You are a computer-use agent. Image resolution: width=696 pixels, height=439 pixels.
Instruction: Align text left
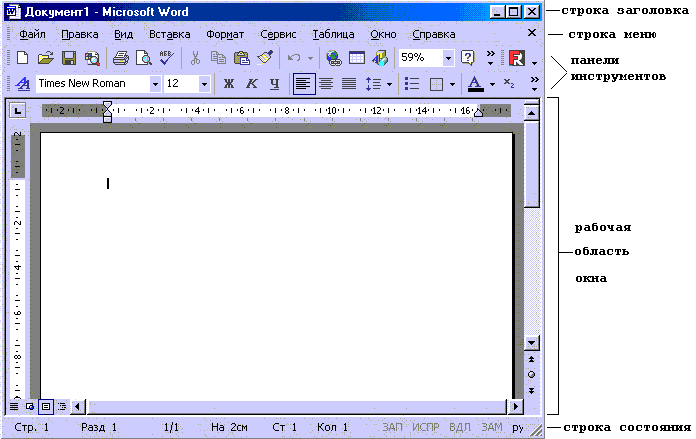tap(304, 83)
